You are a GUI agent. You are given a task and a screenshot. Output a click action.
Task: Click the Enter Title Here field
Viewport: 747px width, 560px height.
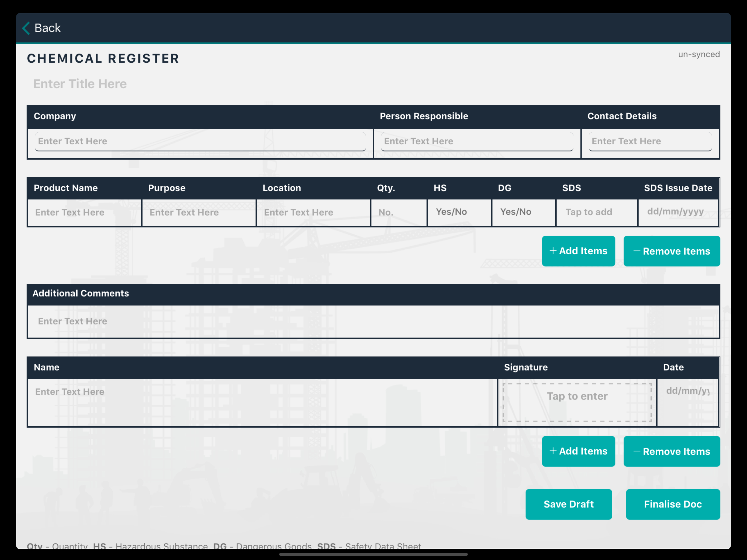(80, 84)
